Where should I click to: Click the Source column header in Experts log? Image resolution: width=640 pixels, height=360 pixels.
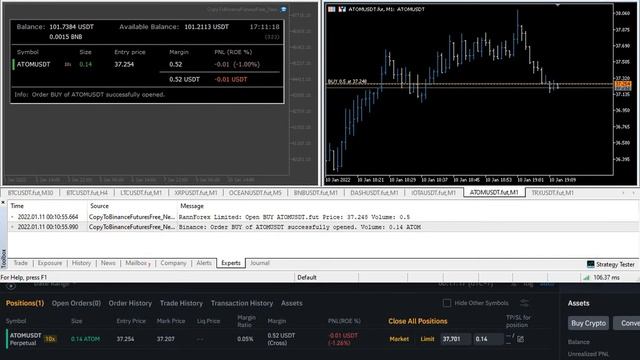[x=132, y=206]
